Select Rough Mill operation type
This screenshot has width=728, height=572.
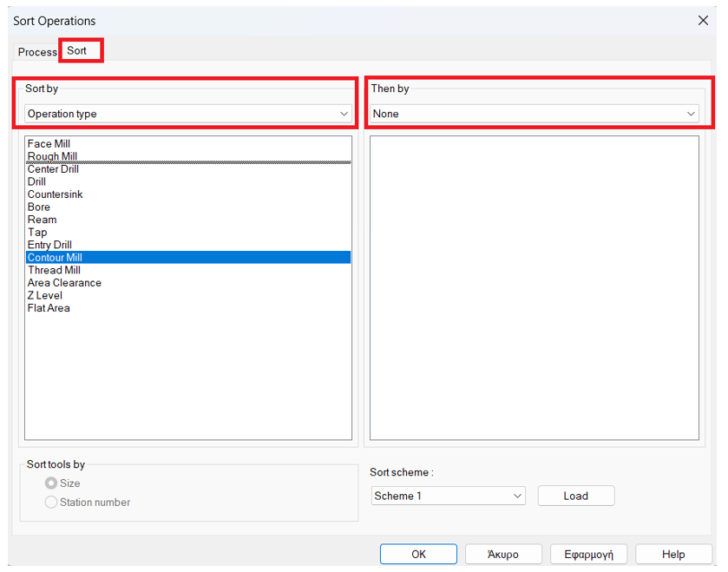coord(52,156)
